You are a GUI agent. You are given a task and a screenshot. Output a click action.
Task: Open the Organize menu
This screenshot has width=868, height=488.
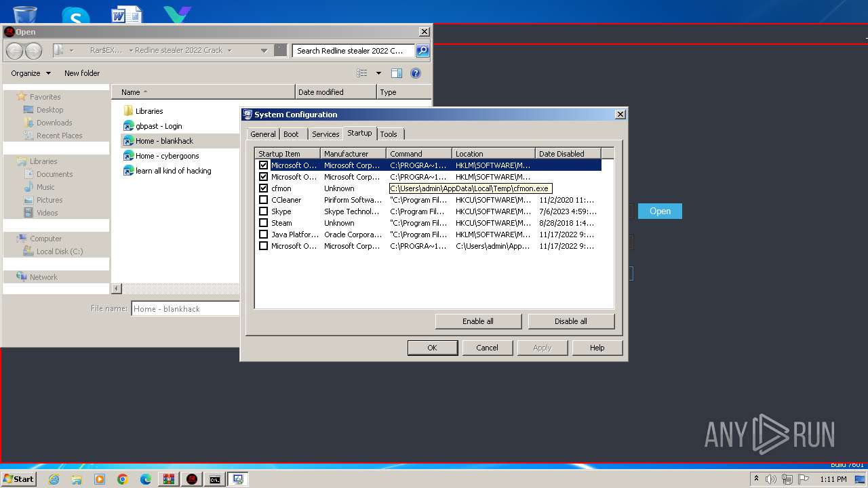31,73
